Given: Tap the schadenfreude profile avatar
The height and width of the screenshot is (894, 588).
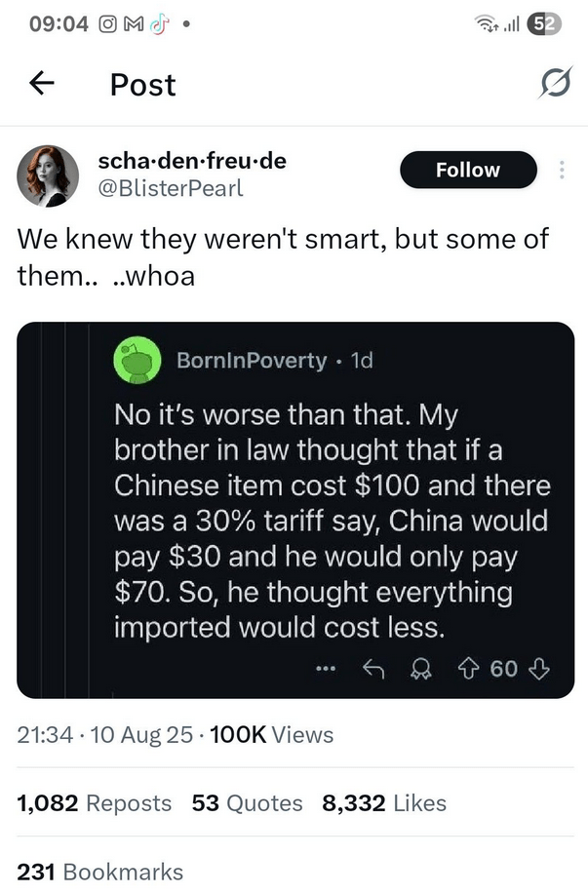Looking at the screenshot, I should point(48,175).
